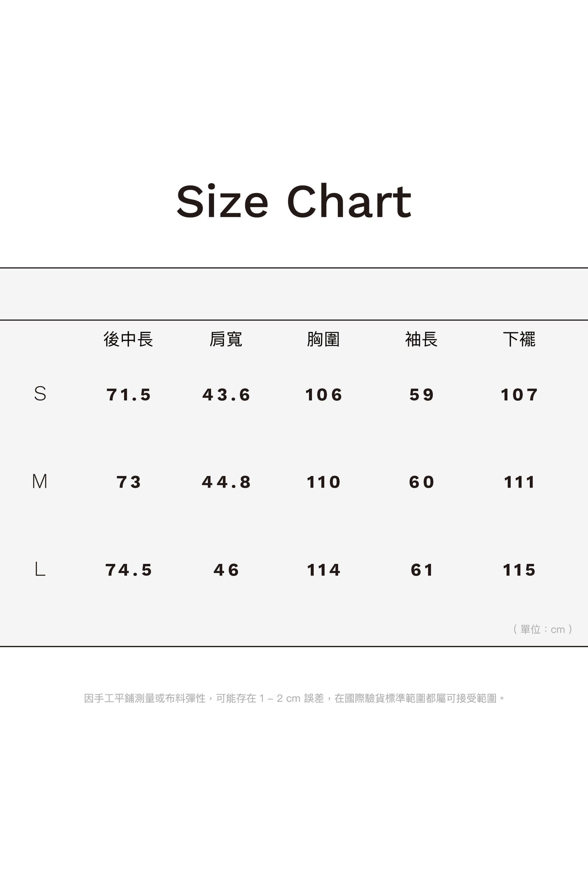Click the 106 chest measurement value
This screenshot has width=588, height=882.
pyautogui.click(x=324, y=395)
